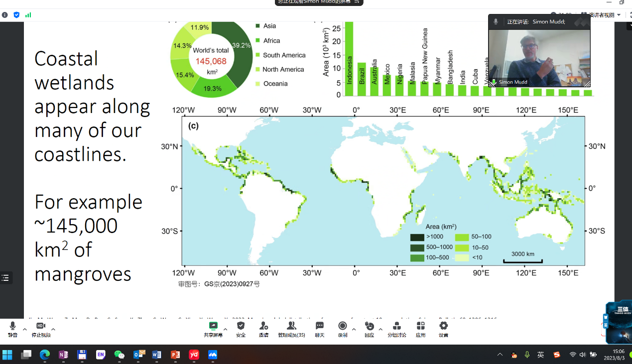The height and width of the screenshot is (364, 632).
Task: Expand video options arrow beside 停止视频
Action: point(53,329)
